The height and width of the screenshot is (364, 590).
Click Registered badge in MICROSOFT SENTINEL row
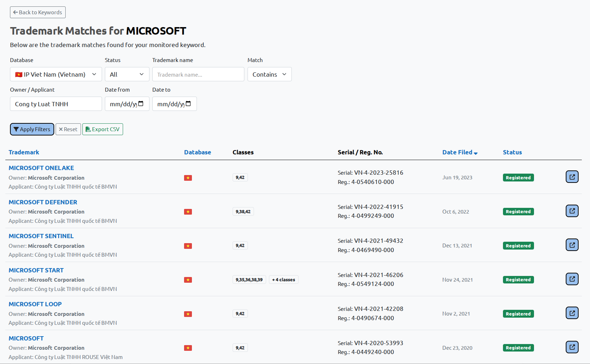pyautogui.click(x=518, y=246)
